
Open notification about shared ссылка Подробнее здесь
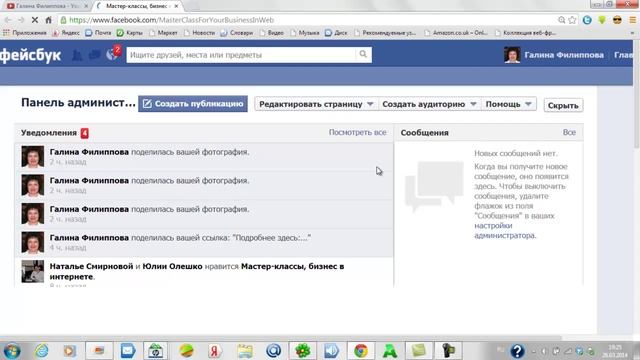click(x=204, y=242)
